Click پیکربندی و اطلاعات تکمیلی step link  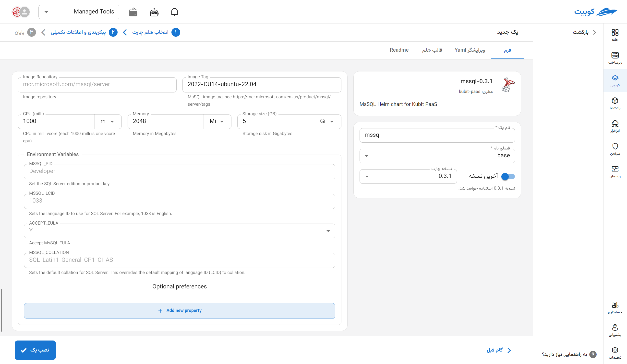pos(78,32)
